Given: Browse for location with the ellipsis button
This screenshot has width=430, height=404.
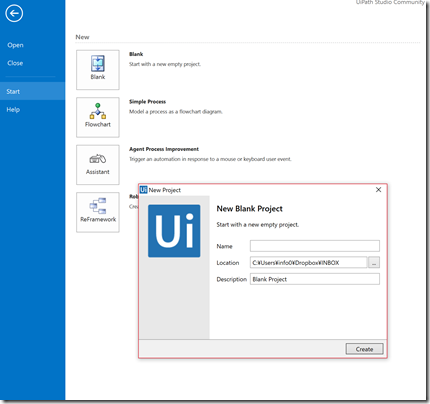Looking at the screenshot, I should tap(374, 262).
